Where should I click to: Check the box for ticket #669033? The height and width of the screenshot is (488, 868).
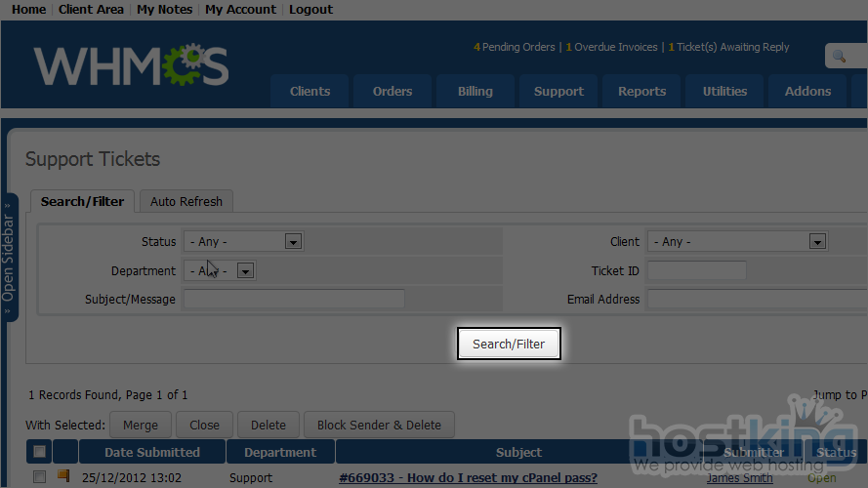tap(39, 477)
